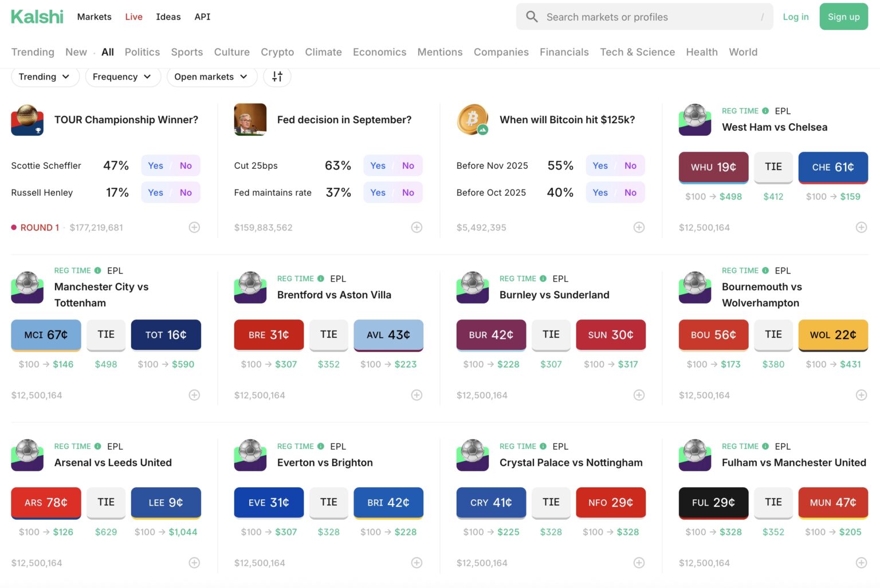Open the sort options icon beside filters
The height and width of the screenshot is (588, 880).
pyautogui.click(x=277, y=76)
